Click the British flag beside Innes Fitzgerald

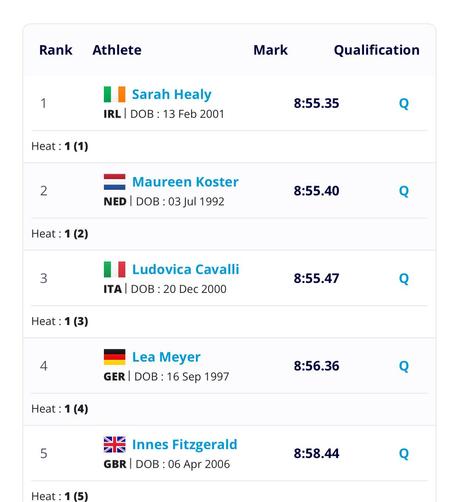(114, 444)
